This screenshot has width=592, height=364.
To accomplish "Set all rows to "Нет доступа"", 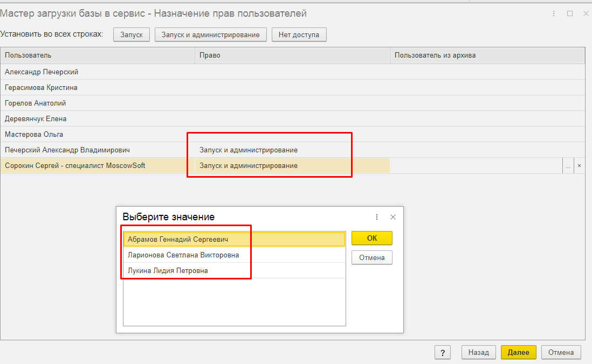I will click(x=299, y=35).
